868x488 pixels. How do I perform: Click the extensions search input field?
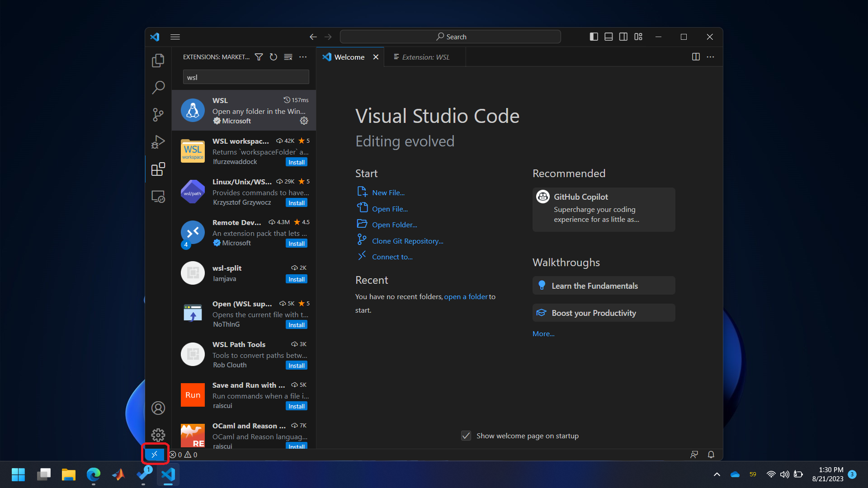[246, 77]
